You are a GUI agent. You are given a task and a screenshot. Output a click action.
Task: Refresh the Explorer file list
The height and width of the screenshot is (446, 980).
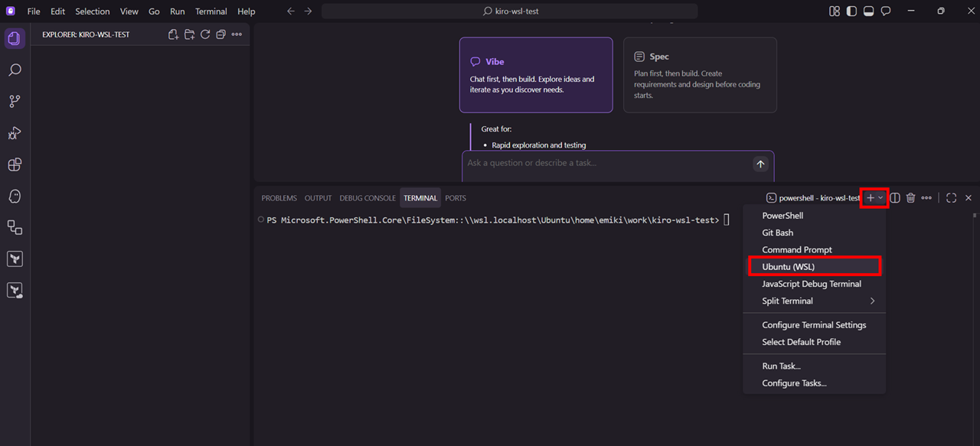pyautogui.click(x=205, y=34)
